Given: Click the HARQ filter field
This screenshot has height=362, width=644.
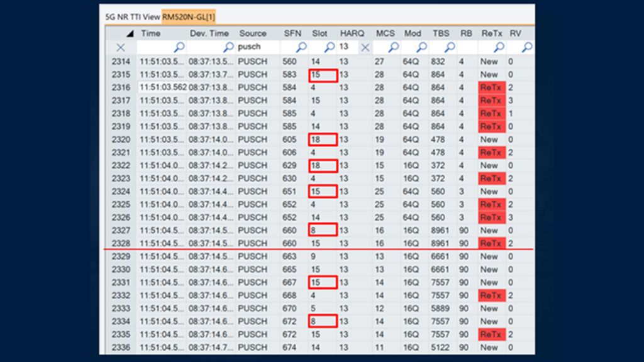Looking at the screenshot, I should pos(347,47).
